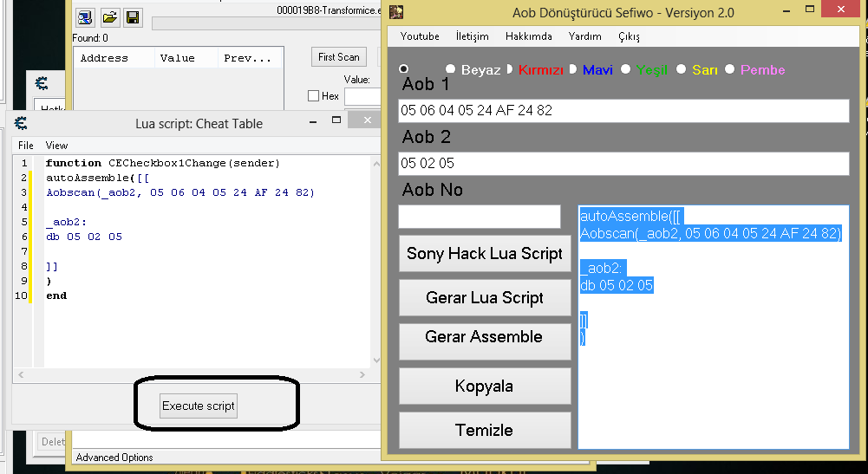
Task: Click the 'db 05 02 05' line in Lua editor
Action: tap(84, 237)
